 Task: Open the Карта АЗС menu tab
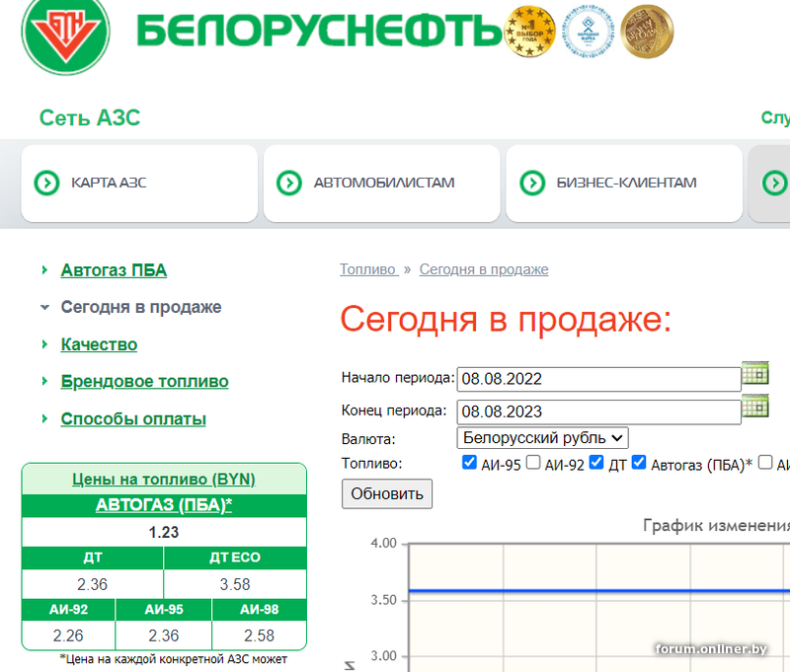(x=139, y=184)
